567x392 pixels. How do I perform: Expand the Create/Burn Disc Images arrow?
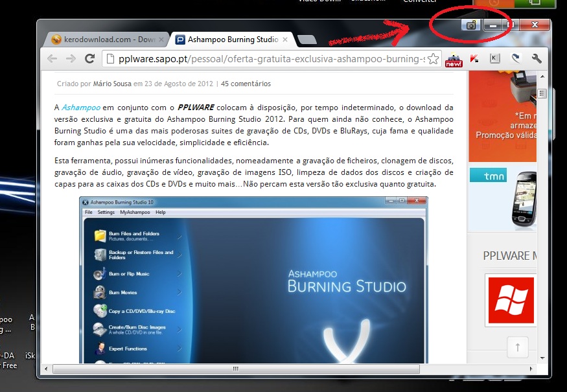coord(179,329)
